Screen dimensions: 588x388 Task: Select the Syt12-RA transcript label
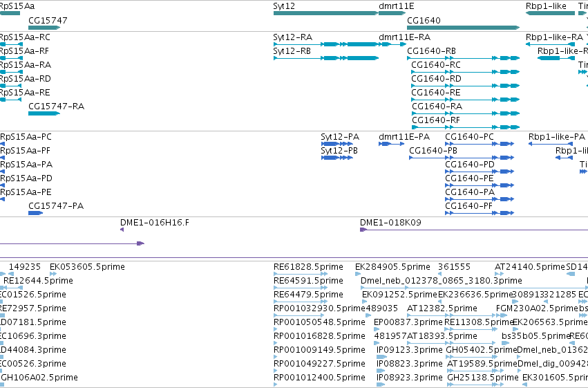292,37
